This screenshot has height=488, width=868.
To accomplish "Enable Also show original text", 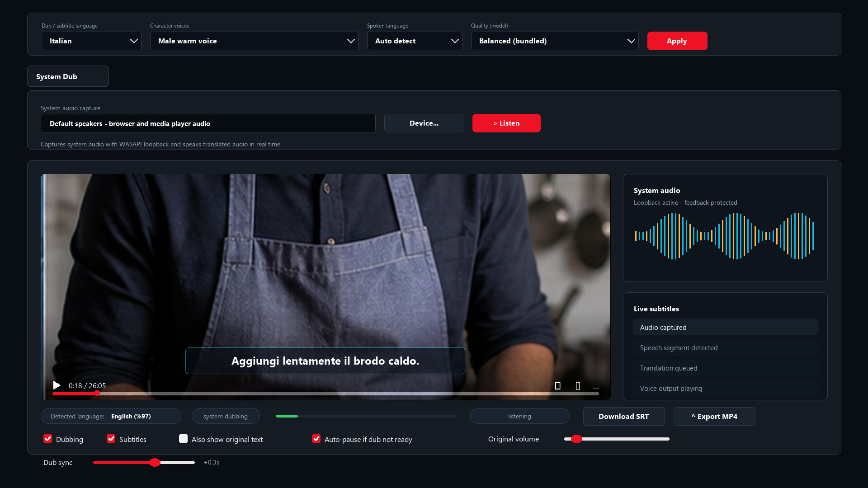I will click(x=183, y=439).
